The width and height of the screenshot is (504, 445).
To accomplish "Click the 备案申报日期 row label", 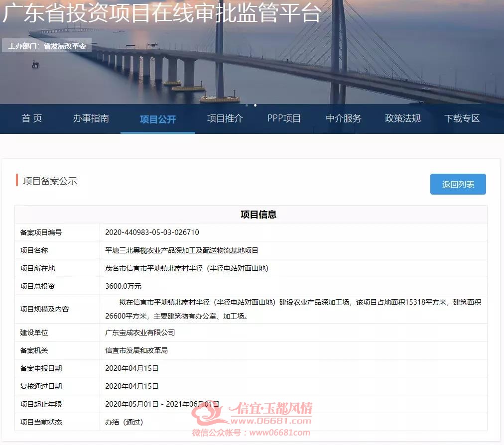I will pyautogui.click(x=41, y=368).
